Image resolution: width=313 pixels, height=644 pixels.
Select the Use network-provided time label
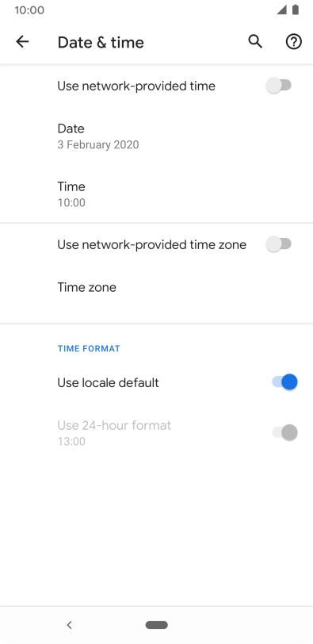pyautogui.click(x=136, y=86)
